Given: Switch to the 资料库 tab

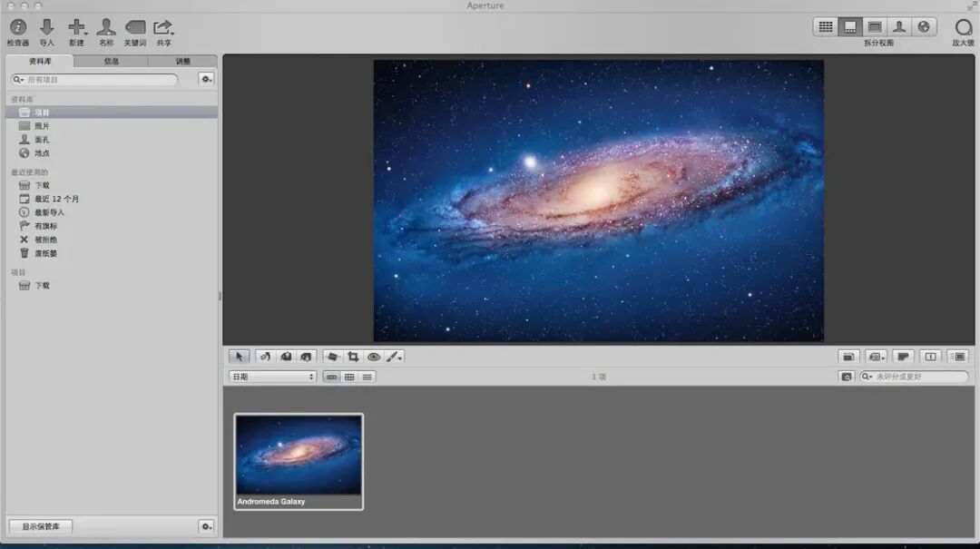Looking at the screenshot, I should click(40, 62).
